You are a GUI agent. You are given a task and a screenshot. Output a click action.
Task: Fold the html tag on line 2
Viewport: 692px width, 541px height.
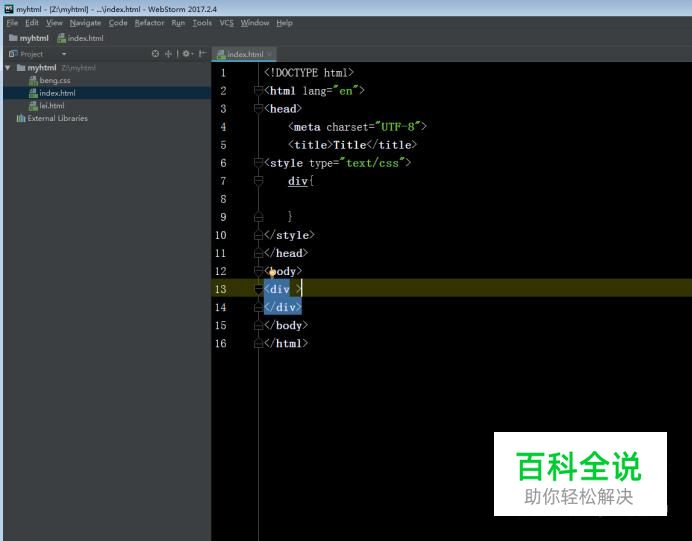click(x=259, y=90)
